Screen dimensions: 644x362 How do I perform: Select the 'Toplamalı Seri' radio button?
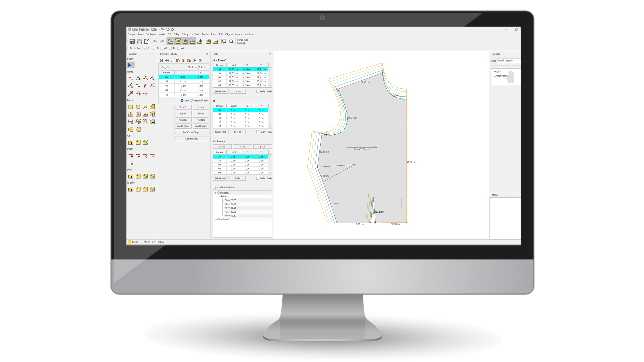[192, 100]
